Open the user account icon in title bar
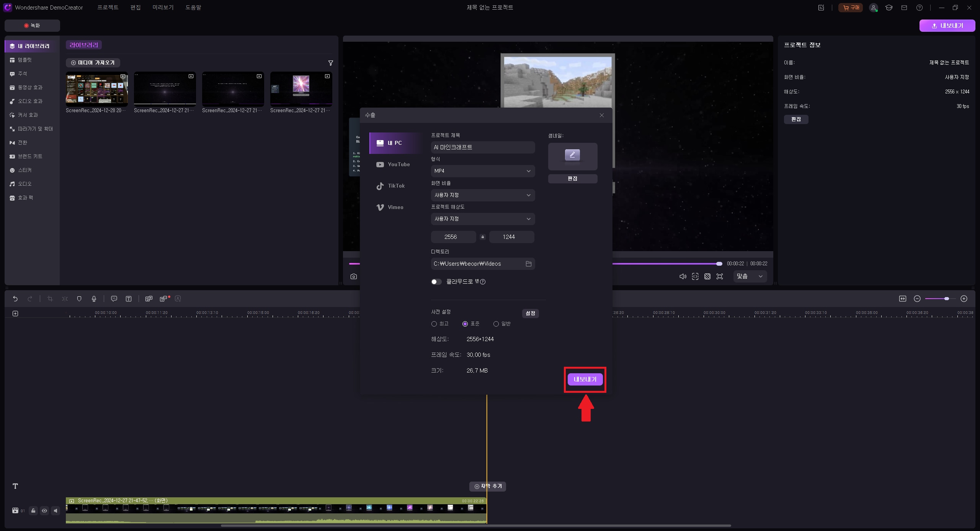This screenshot has width=980, height=531. pyautogui.click(x=874, y=8)
